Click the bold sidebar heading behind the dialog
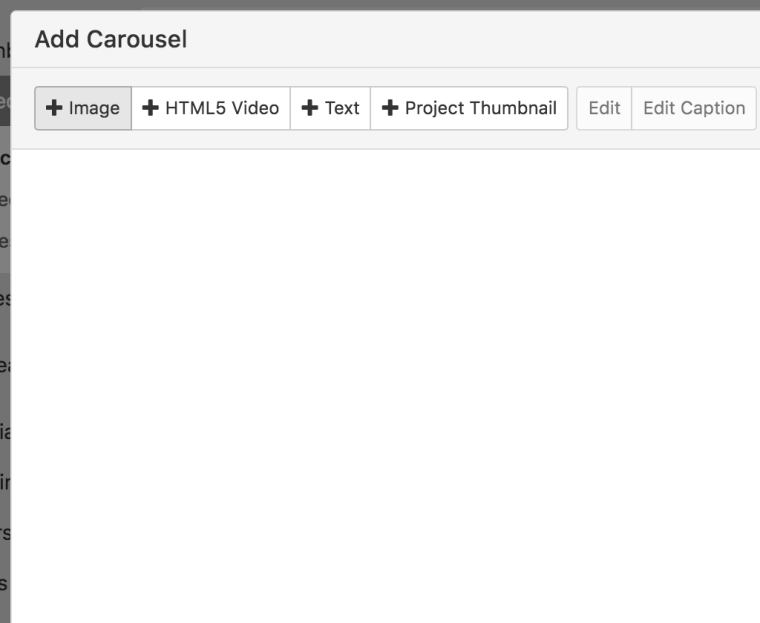 (4, 158)
